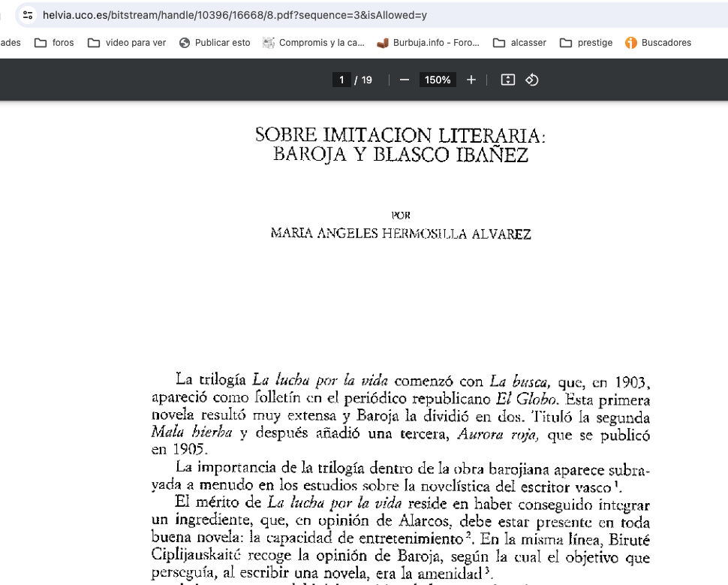Image resolution: width=728 pixels, height=585 pixels.
Task: Click the site information icon in address bar
Action: tap(28, 15)
